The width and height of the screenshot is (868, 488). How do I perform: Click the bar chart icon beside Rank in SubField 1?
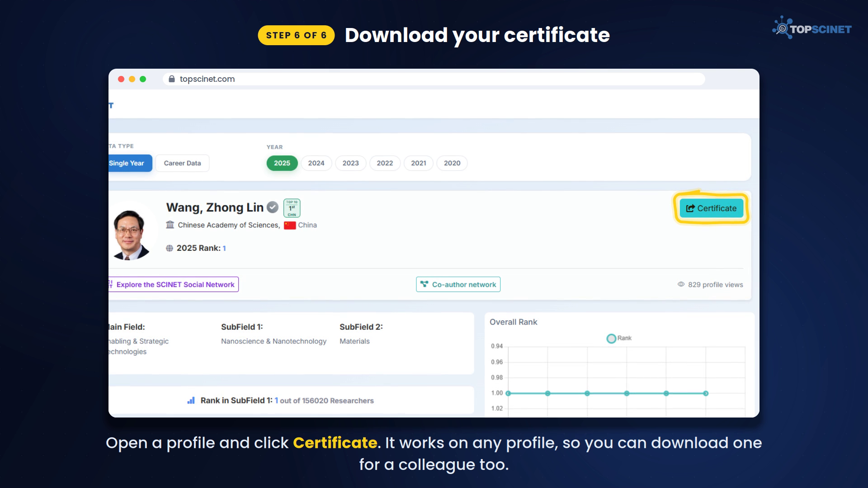tap(191, 400)
